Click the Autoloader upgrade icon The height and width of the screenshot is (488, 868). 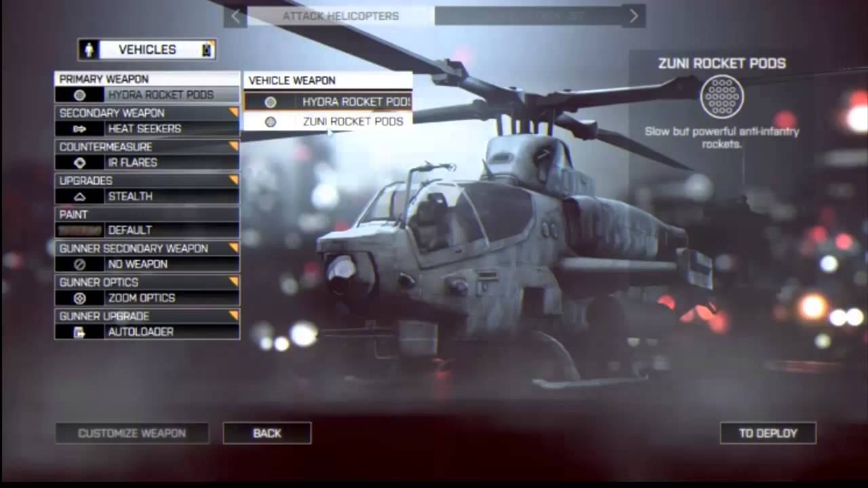[79, 332]
